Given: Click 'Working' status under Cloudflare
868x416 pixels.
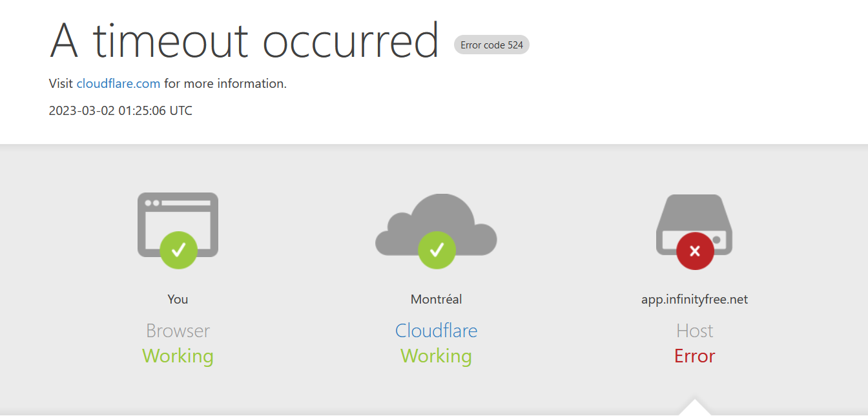Looking at the screenshot, I should click(436, 356).
